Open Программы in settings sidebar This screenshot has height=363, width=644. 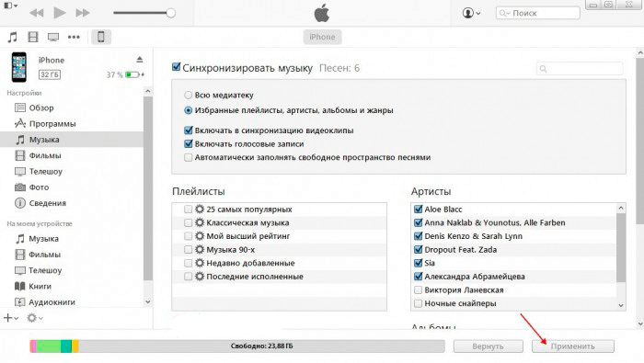(x=45, y=123)
